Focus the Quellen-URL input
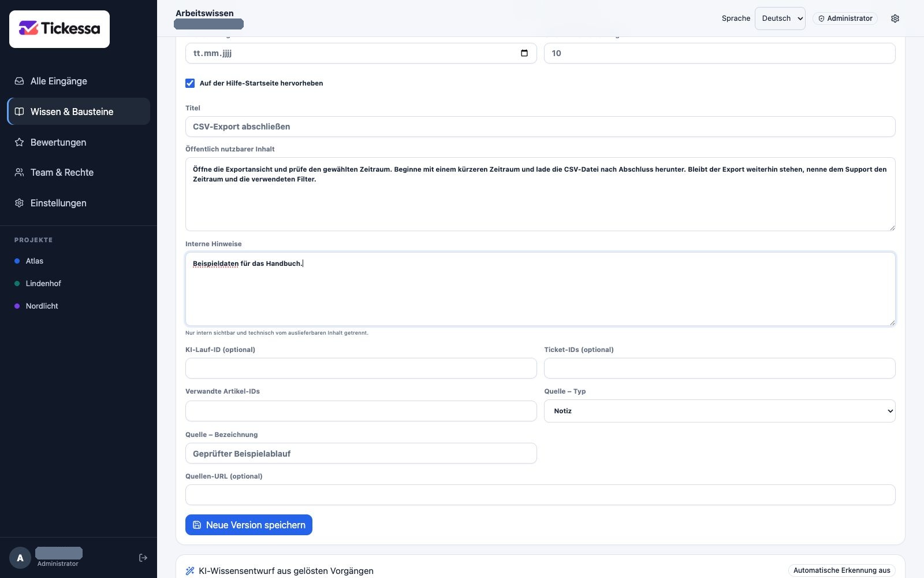 pos(541,495)
